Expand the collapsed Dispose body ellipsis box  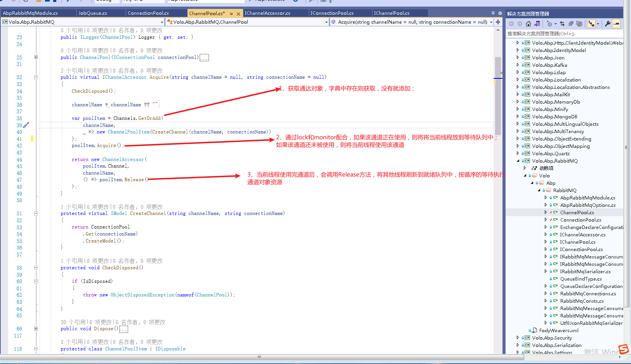coord(123,329)
